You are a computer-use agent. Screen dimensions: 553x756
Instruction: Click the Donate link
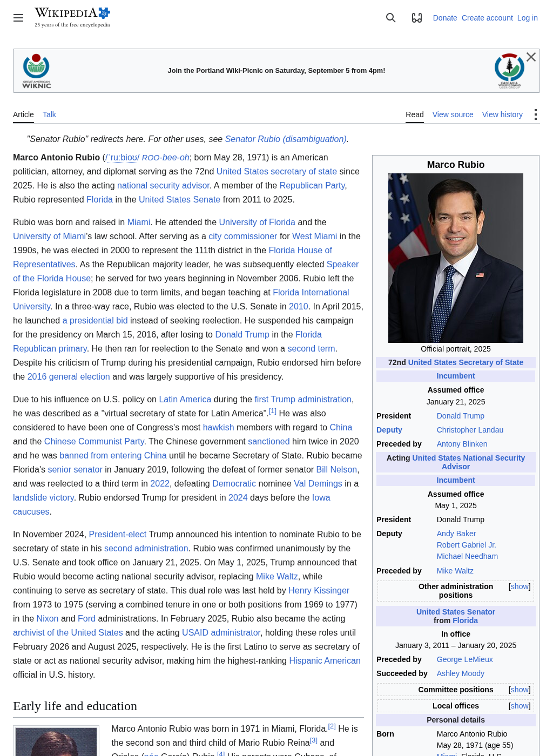445,18
